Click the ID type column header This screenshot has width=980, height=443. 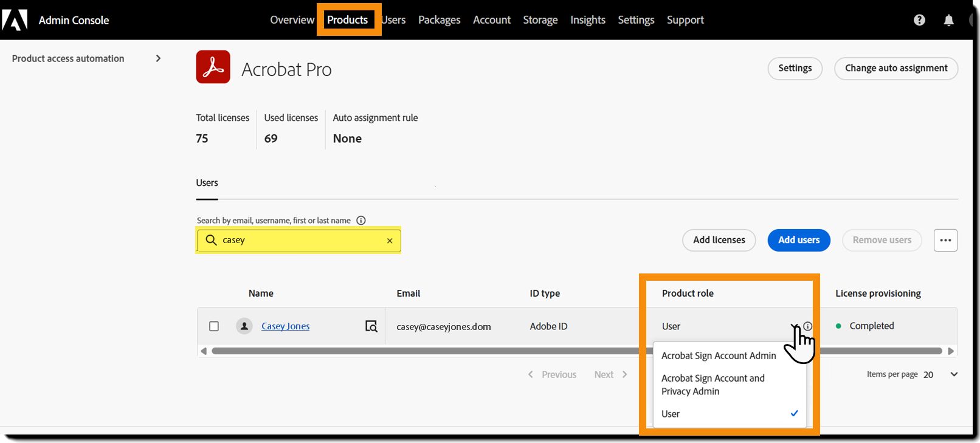tap(545, 294)
